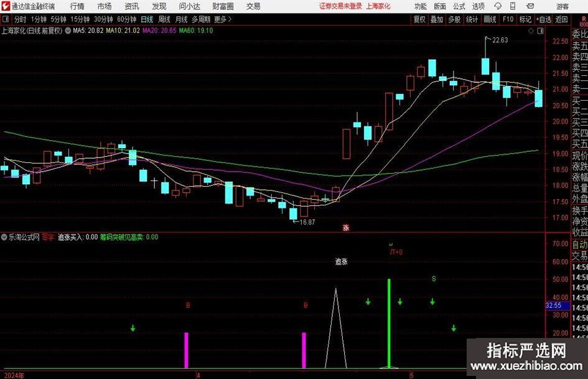Open the mobile phone icon
This screenshot has width=588, height=379.
pos(513,6)
